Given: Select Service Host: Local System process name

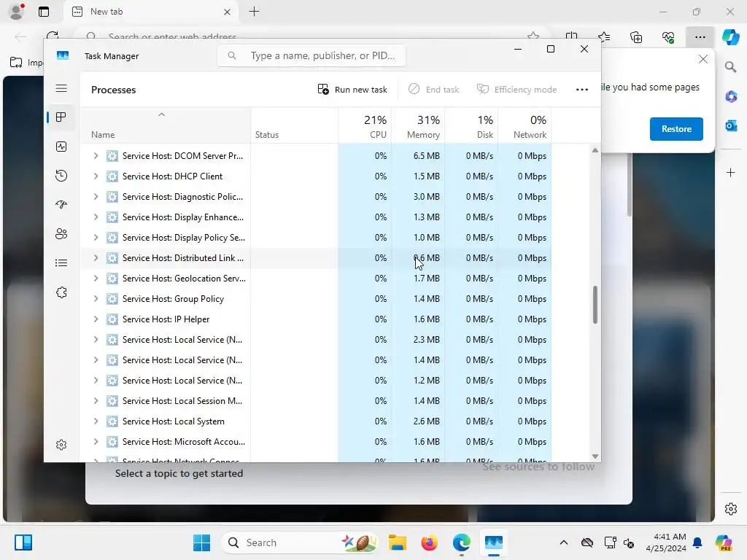Looking at the screenshot, I should [174, 421].
